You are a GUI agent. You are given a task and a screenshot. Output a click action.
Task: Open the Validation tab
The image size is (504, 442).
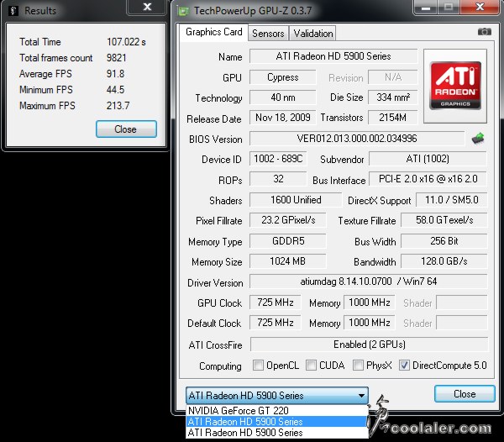coord(313,34)
